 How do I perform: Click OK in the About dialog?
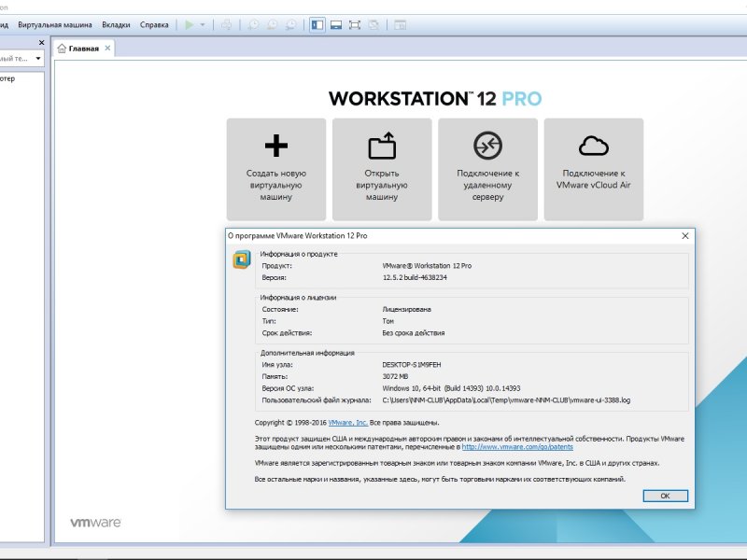[x=665, y=496]
